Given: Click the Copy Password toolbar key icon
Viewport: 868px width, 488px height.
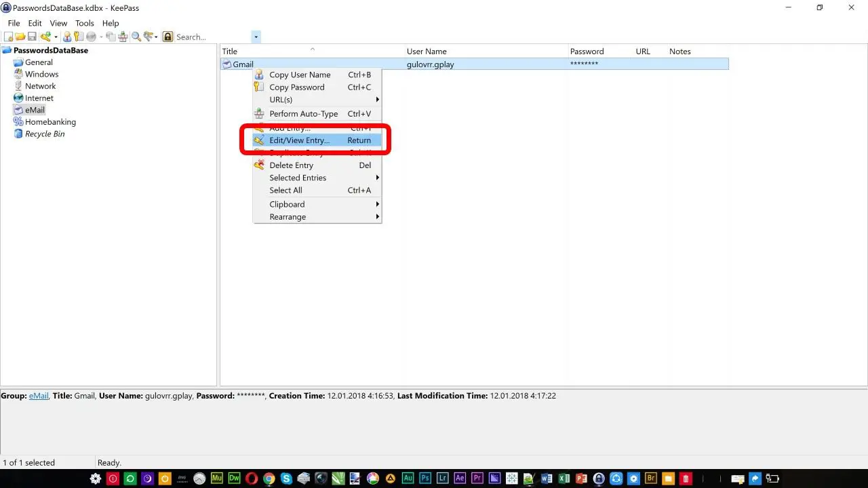Looking at the screenshot, I should (x=78, y=37).
